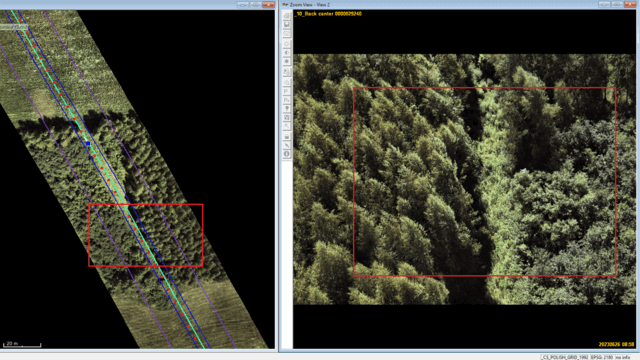Image resolution: width=640 pixels, height=360 pixels.
Task: Minimize the left map view window
Action: [x=243, y=4]
